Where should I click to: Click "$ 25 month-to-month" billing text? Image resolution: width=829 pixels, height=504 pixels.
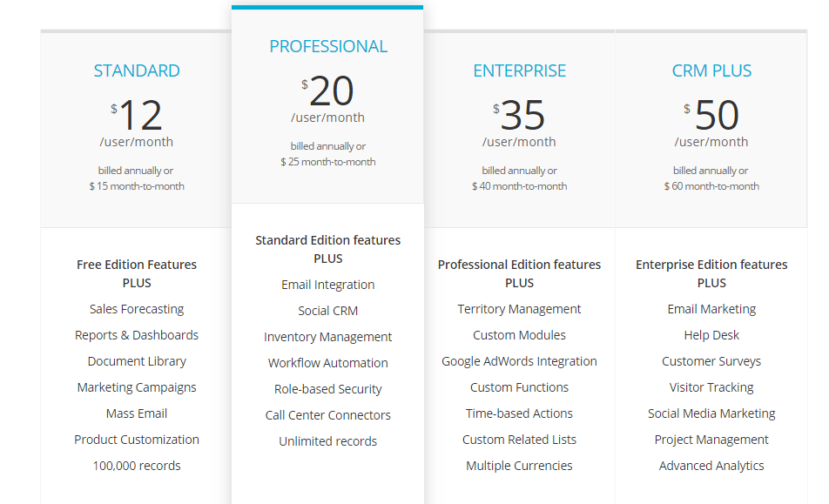pyautogui.click(x=328, y=162)
